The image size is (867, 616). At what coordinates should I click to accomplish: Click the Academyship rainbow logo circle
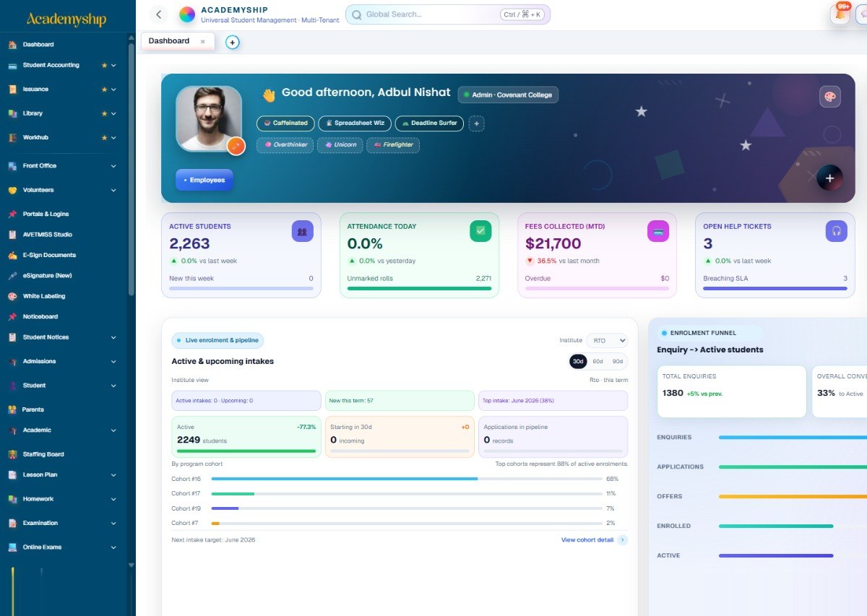coord(187,14)
